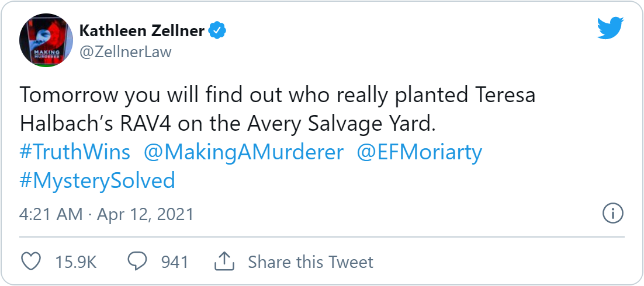The width and height of the screenshot is (644, 286).
Task: Open replies via the speech bubble icon
Action: [x=137, y=261]
